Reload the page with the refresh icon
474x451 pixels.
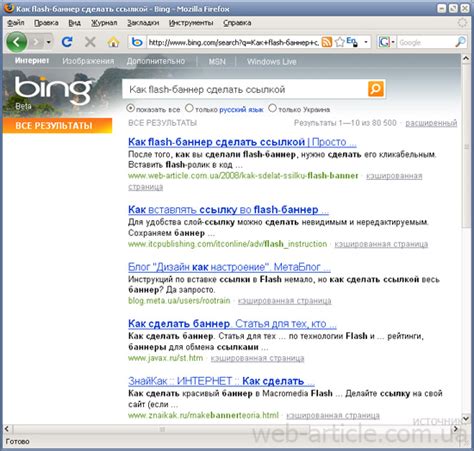pos(67,42)
